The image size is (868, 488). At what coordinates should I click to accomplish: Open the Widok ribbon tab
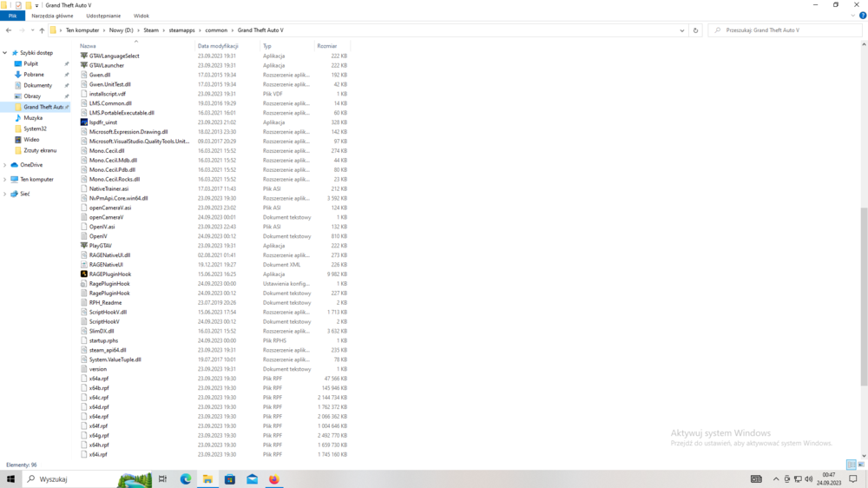click(141, 16)
